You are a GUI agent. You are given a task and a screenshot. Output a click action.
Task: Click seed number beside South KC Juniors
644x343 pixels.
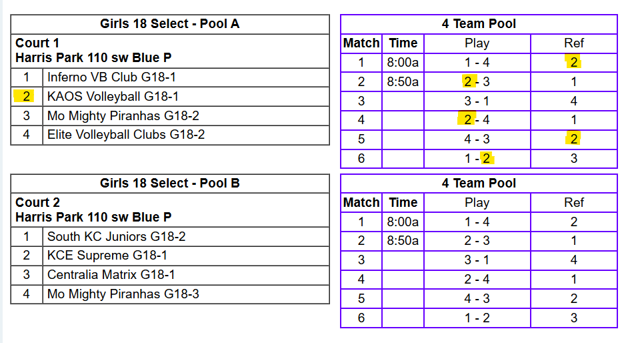tap(26, 236)
